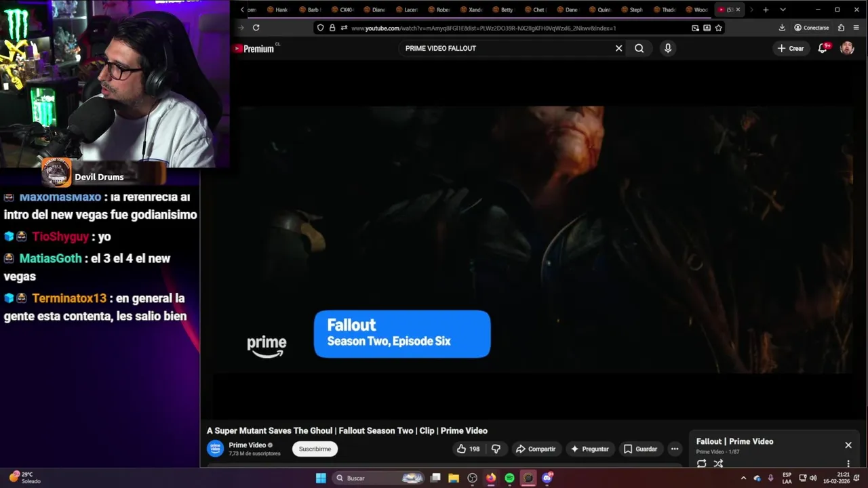Expand the list all tabs dropdown

(783, 9)
